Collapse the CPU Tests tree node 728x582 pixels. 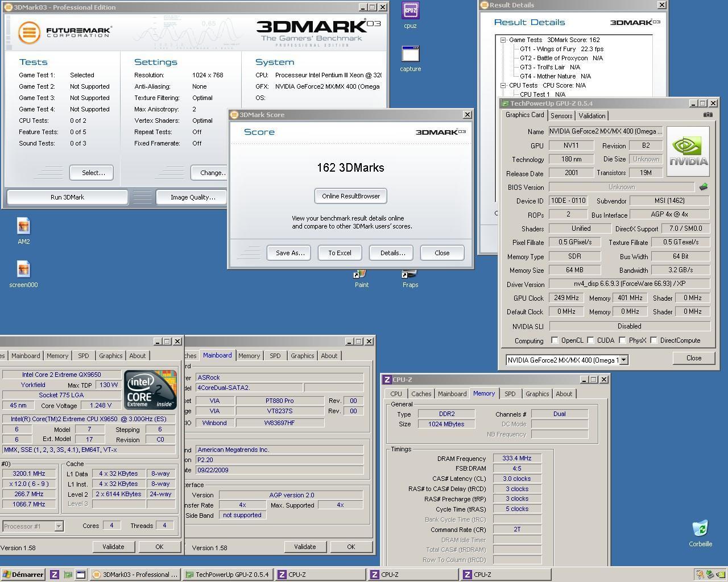503,85
